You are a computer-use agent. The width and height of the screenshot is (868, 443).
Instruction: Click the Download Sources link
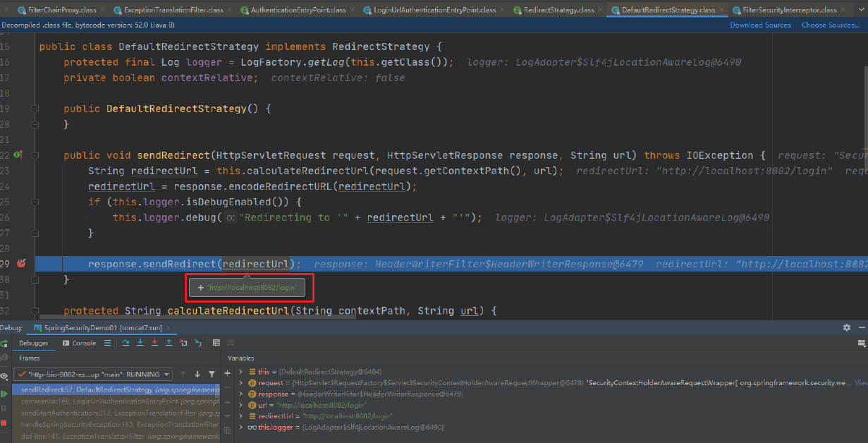tap(760, 25)
